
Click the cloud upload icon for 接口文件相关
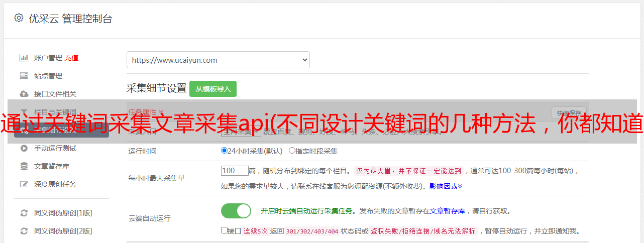(x=24, y=94)
